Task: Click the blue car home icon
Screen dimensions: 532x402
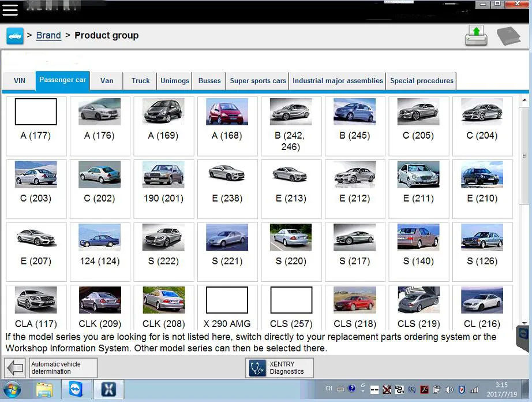Action: pos(15,36)
